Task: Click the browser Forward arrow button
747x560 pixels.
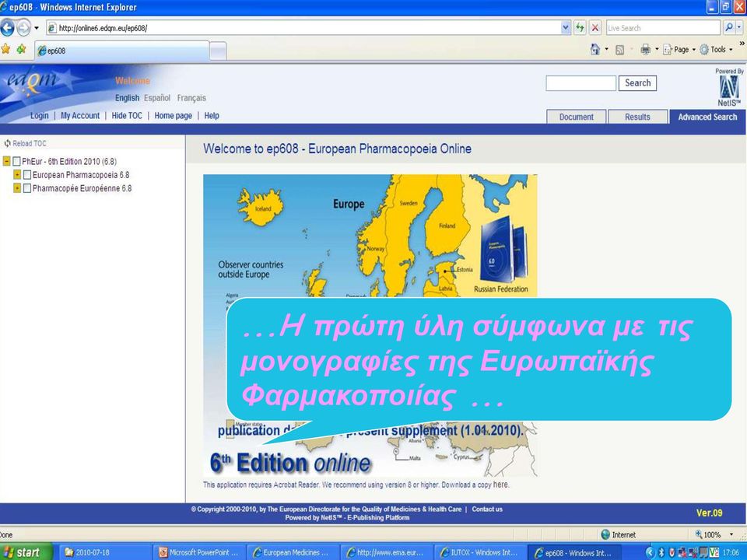Action: [x=23, y=28]
